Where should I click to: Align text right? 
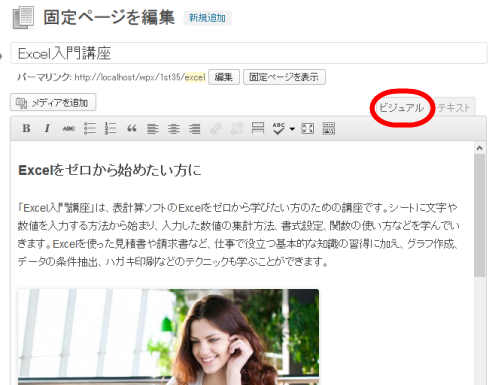(195, 128)
